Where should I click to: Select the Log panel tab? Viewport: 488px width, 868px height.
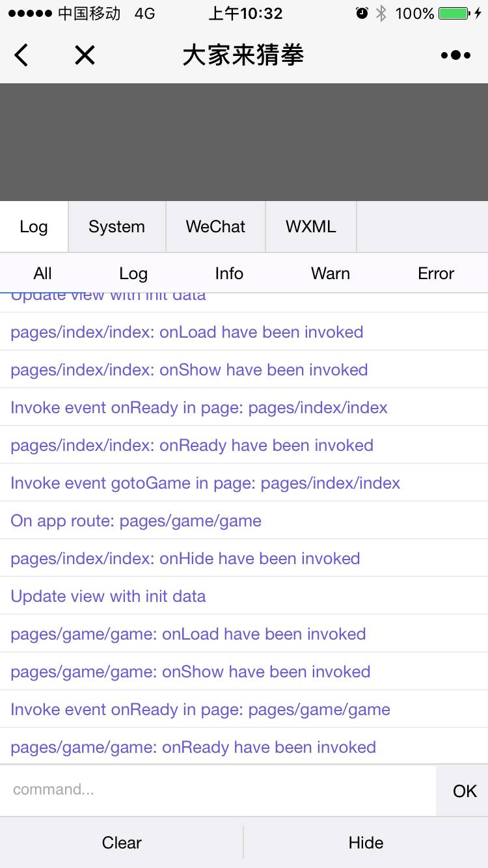tap(34, 226)
